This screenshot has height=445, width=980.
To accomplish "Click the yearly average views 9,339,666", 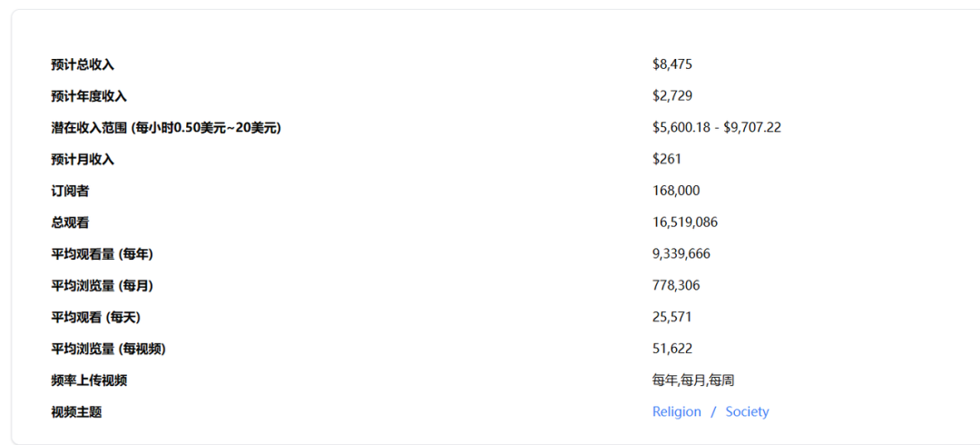I will (x=681, y=254).
